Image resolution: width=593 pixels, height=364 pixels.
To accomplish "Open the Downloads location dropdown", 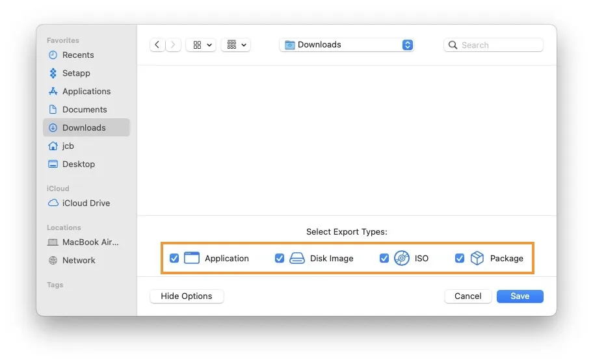I will [347, 45].
